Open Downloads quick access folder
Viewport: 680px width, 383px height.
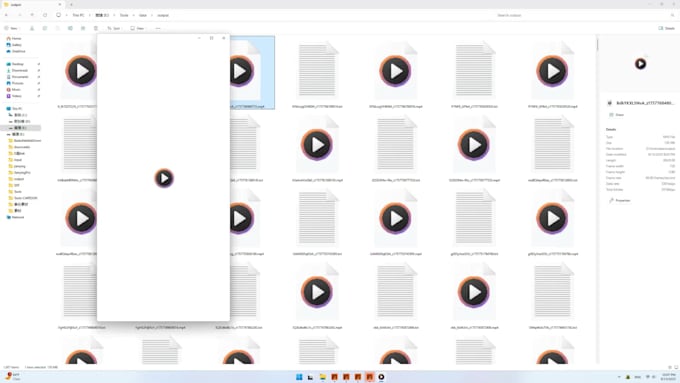click(18, 70)
